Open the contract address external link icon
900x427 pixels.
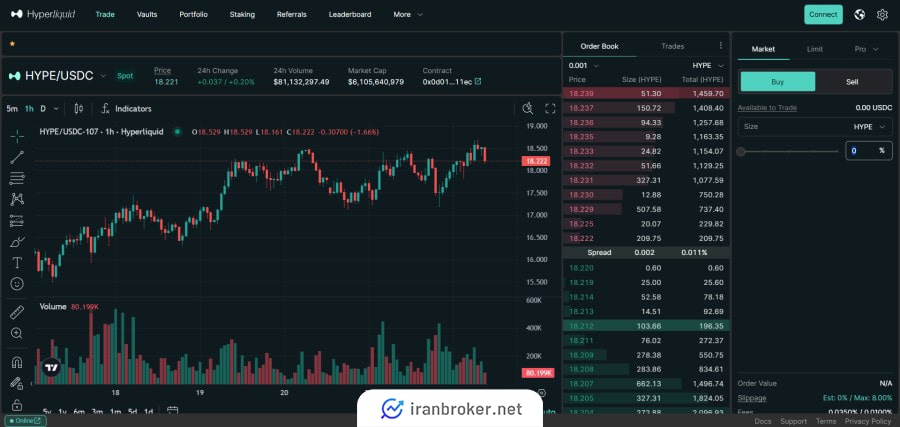[478, 82]
